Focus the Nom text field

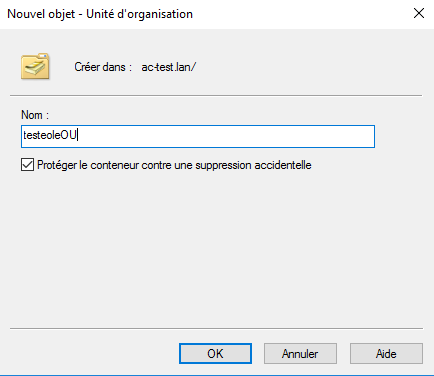(x=198, y=136)
